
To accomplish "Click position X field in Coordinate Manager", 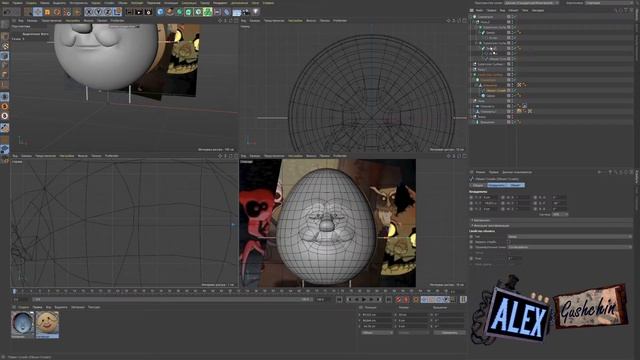I will pos(377,315).
